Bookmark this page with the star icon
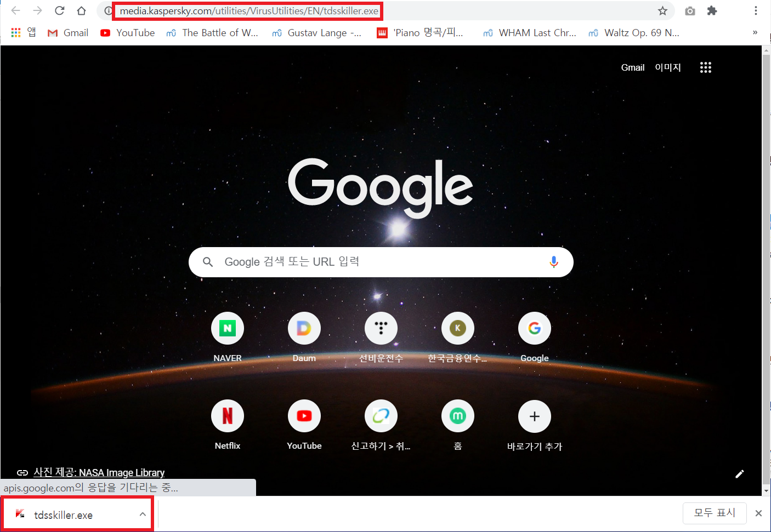This screenshot has height=532, width=771. (x=662, y=10)
